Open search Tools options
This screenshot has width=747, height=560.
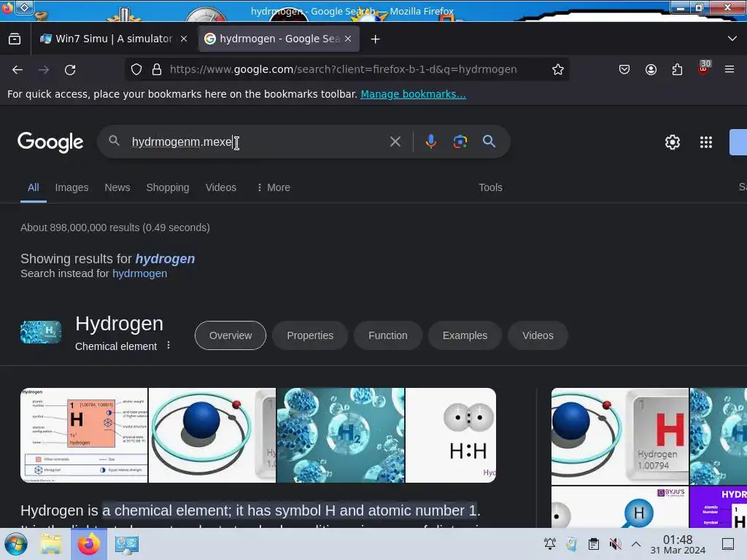pyautogui.click(x=490, y=187)
